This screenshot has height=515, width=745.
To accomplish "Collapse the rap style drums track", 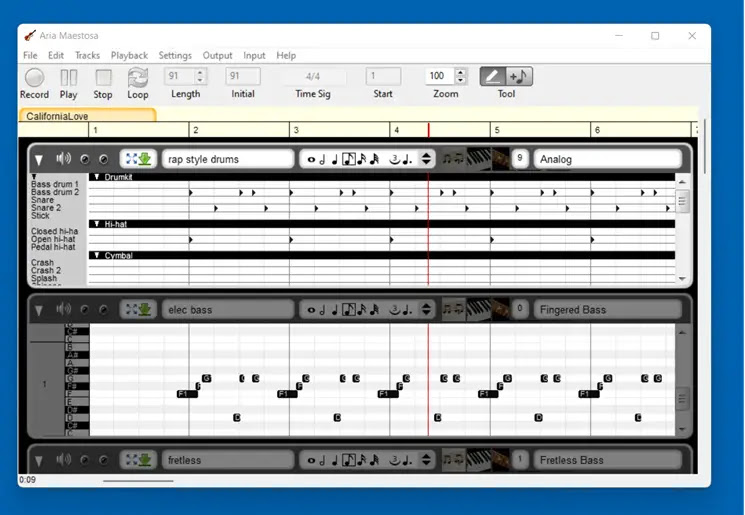I will [39, 160].
